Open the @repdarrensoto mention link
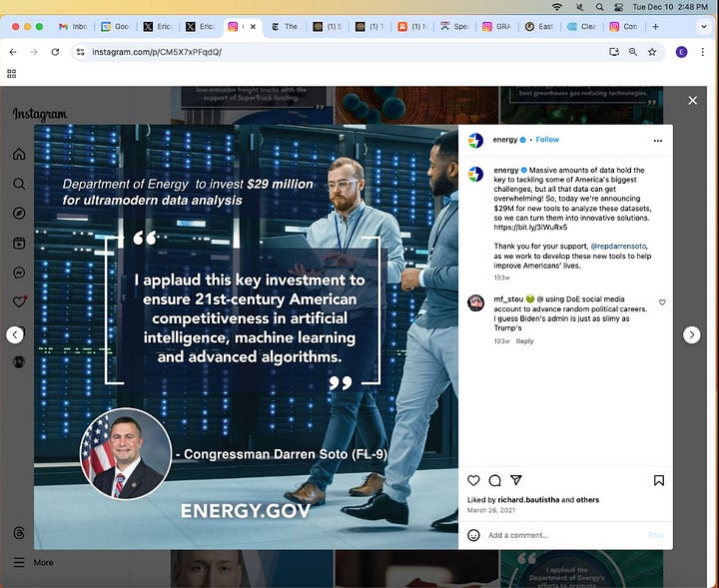The image size is (719, 588). point(618,247)
